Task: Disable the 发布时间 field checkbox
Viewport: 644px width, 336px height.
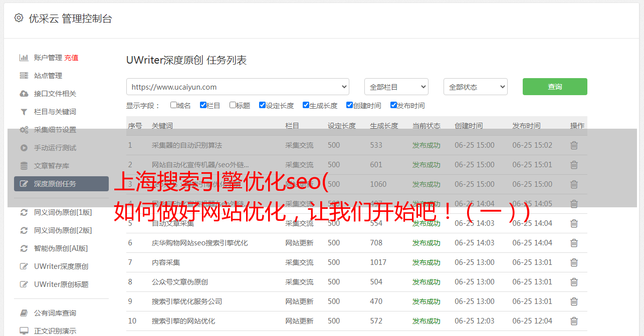Action: [393, 105]
